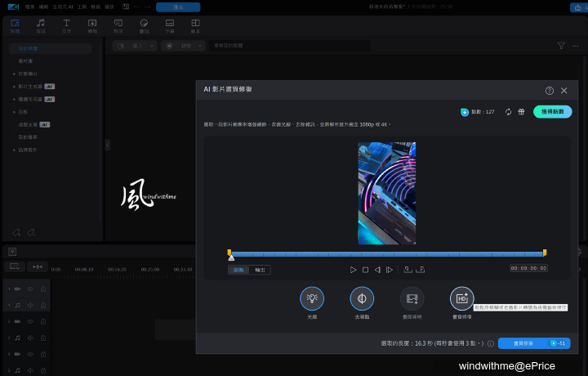Click the Mark In bracket icon

pyautogui.click(x=408, y=270)
